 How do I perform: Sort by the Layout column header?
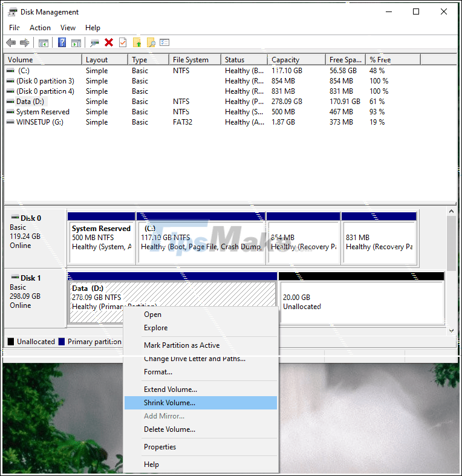[x=105, y=60]
